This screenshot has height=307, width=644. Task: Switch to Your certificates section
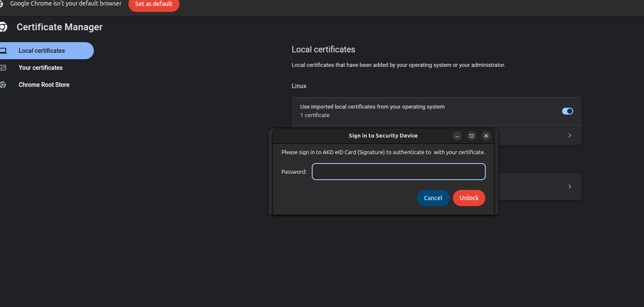click(x=41, y=68)
